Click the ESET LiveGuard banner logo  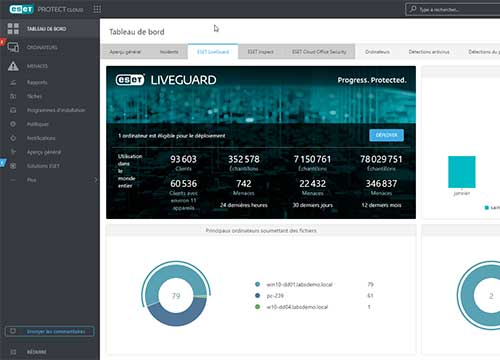166,80
